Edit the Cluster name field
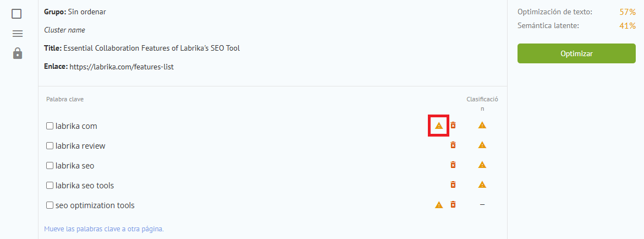Viewport: 644px width, 239px height. click(x=64, y=30)
